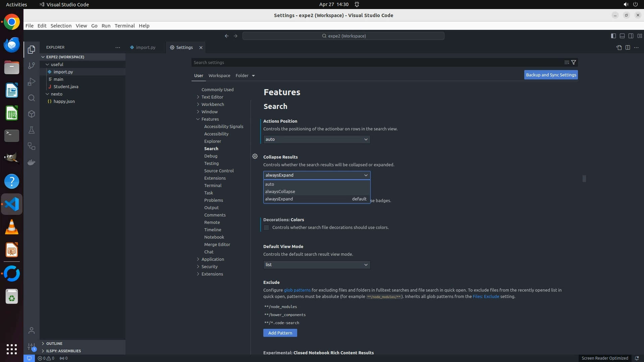Open the glob patterns link

pos(297,290)
